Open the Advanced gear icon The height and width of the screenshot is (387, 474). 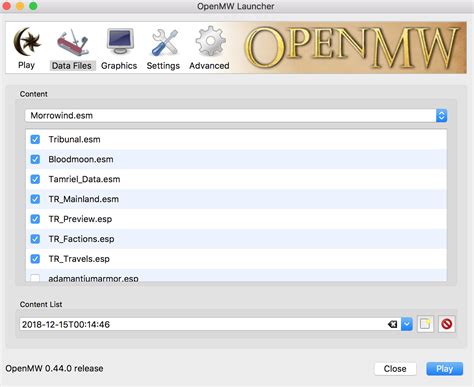(210, 41)
